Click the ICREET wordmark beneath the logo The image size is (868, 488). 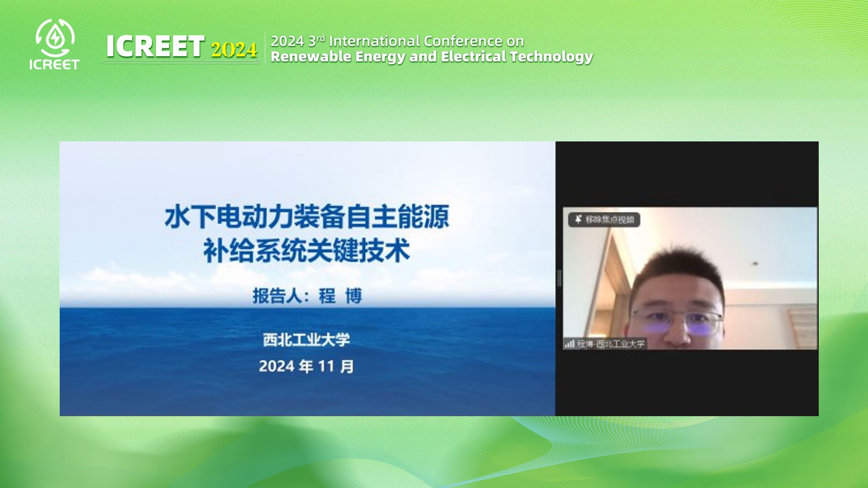54,65
